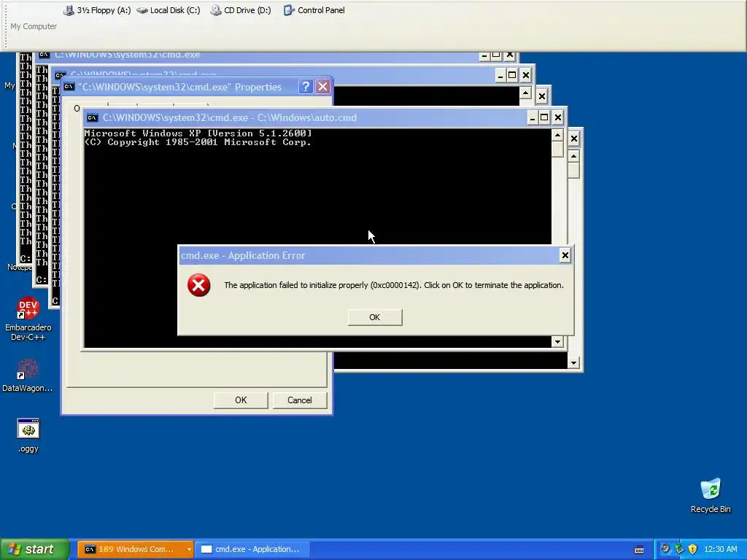Screen dimensions: 747x560
Task: Select the .oggy desktop file icon
Action: pos(28,435)
